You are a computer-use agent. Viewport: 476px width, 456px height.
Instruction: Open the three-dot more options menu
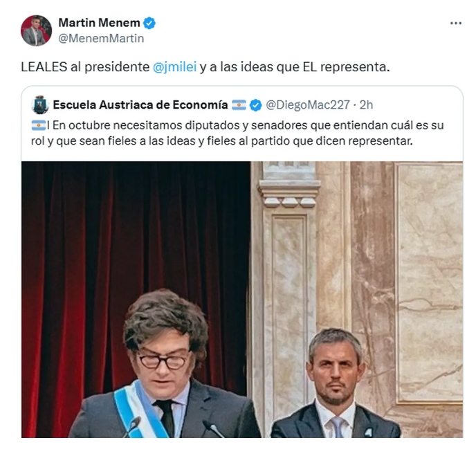456,23
